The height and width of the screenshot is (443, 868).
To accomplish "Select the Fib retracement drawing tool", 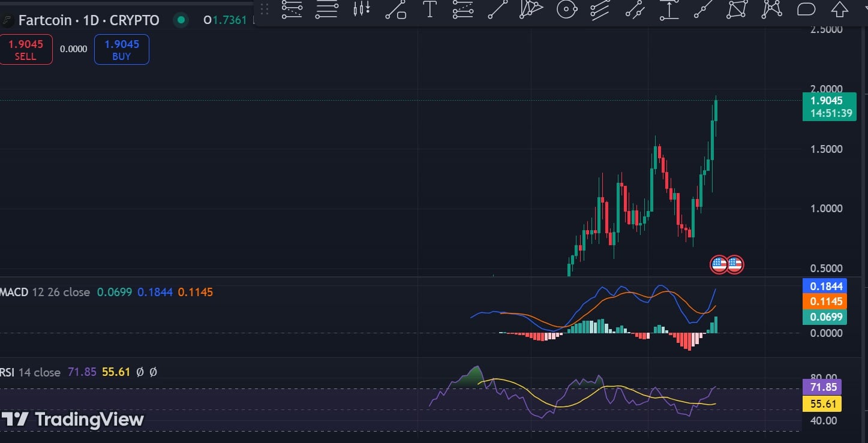I will (x=292, y=10).
